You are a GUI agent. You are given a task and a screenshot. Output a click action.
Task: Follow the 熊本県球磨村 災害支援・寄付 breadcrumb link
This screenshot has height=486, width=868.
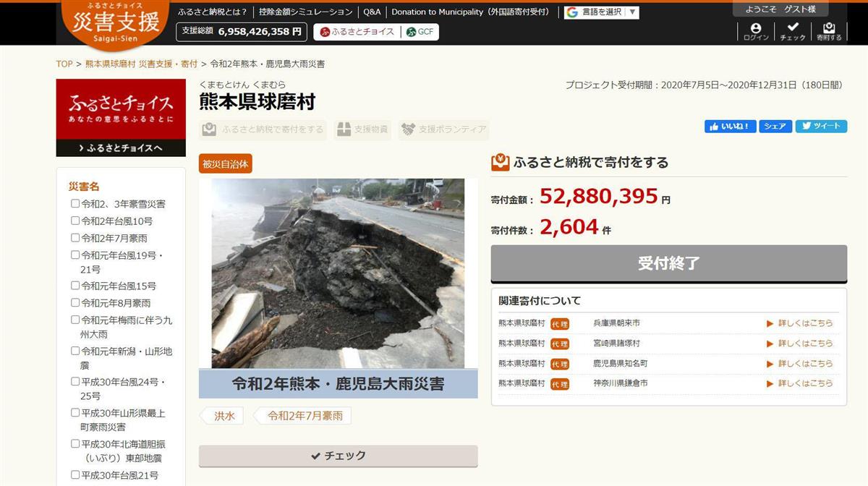pyautogui.click(x=141, y=64)
